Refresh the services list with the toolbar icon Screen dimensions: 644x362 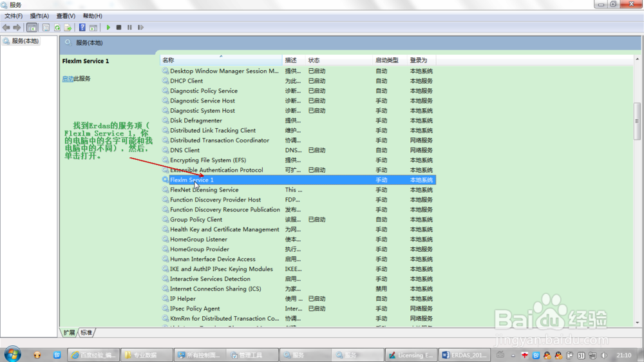57,28
